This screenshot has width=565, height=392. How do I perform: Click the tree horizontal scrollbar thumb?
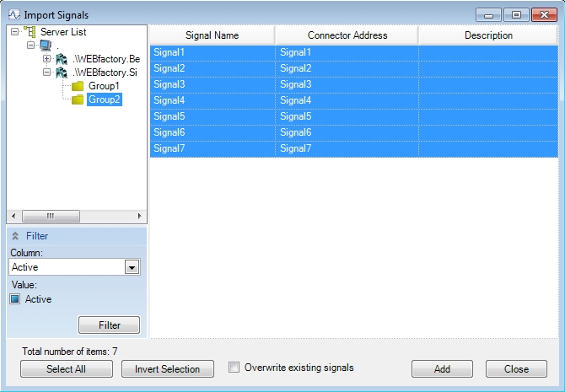pyautogui.click(x=50, y=216)
